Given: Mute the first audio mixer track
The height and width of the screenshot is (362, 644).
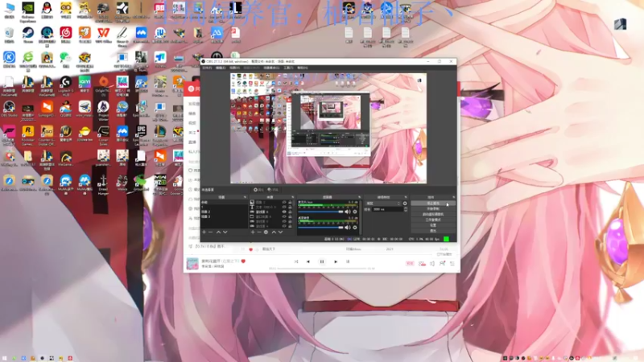Looking at the screenshot, I should [x=348, y=212].
